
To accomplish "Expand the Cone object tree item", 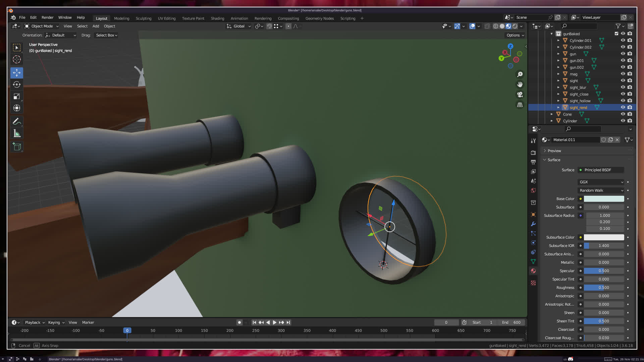I will click(552, 114).
